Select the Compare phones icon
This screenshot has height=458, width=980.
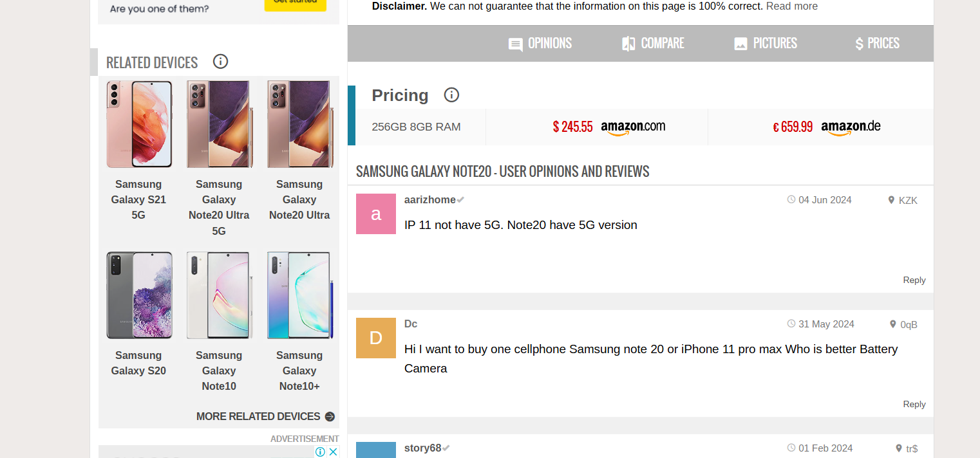(x=628, y=44)
